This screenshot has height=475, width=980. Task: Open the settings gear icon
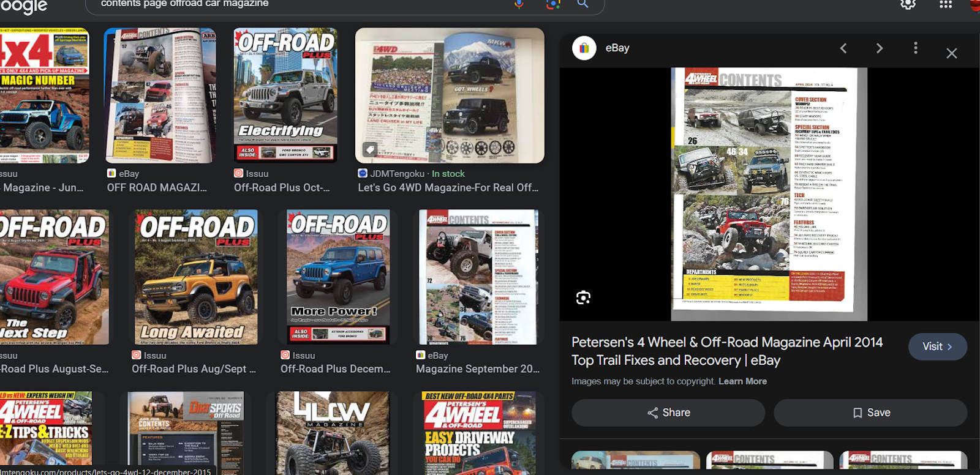click(908, 4)
